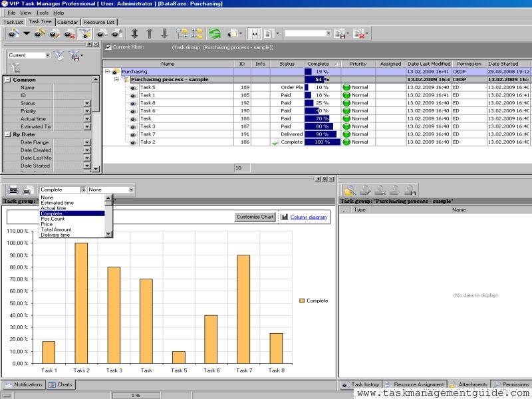The height and width of the screenshot is (399, 532).
Task: Open the Help menu
Action: [59, 13]
